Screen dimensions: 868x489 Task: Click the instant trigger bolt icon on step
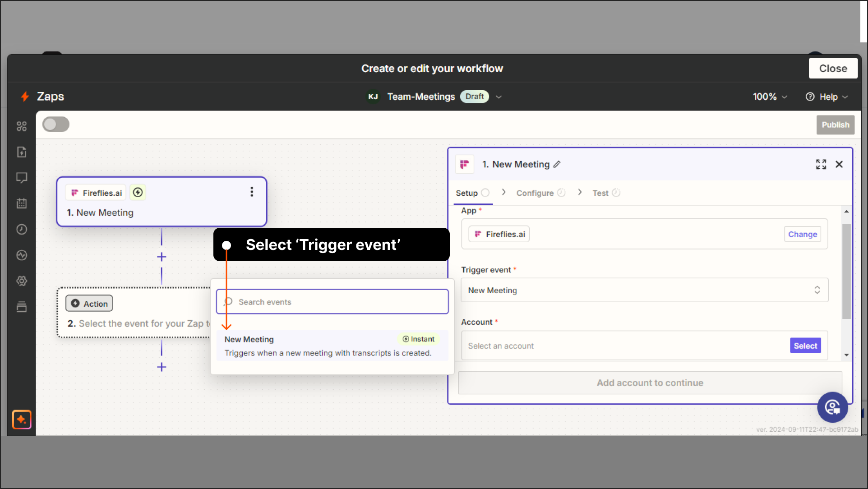pos(138,193)
